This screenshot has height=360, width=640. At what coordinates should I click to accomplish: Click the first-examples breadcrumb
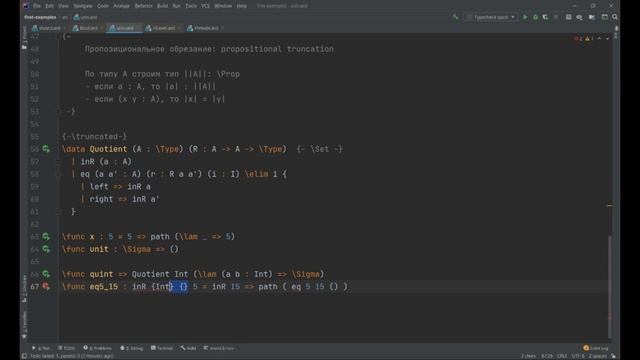(40, 17)
